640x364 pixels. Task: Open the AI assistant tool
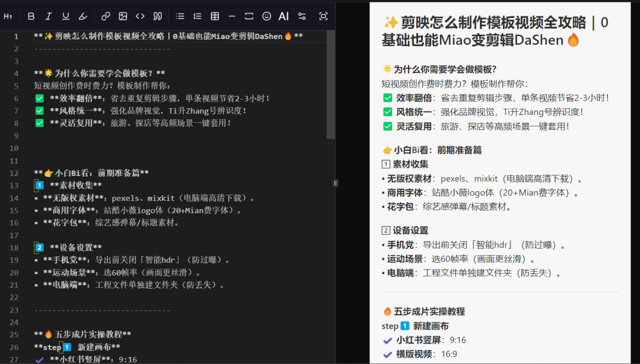[283, 16]
